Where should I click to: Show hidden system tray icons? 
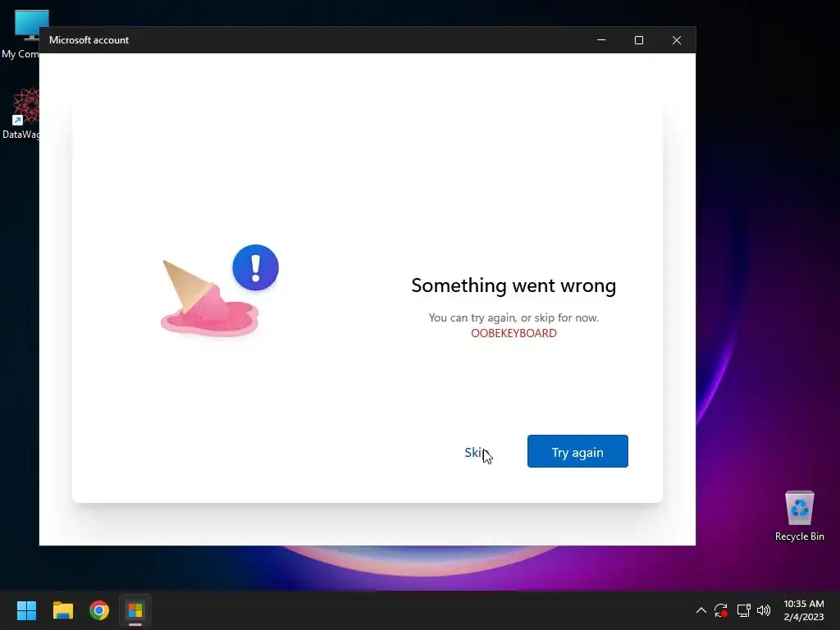click(x=701, y=610)
